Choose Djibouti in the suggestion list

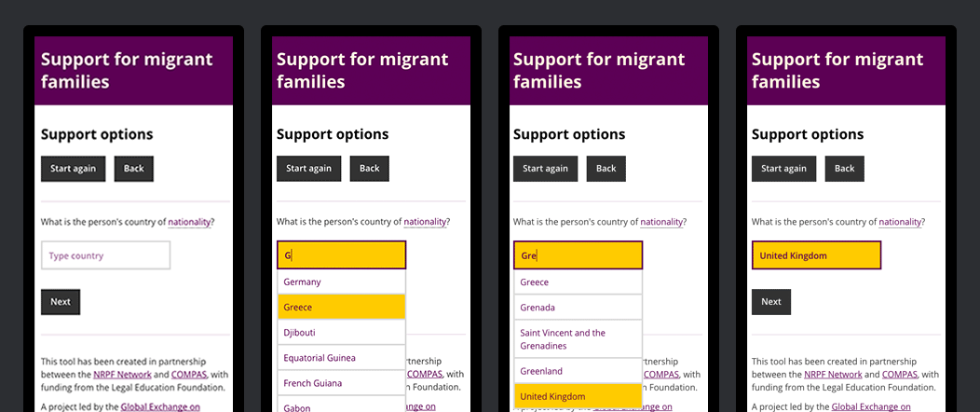click(341, 332)
